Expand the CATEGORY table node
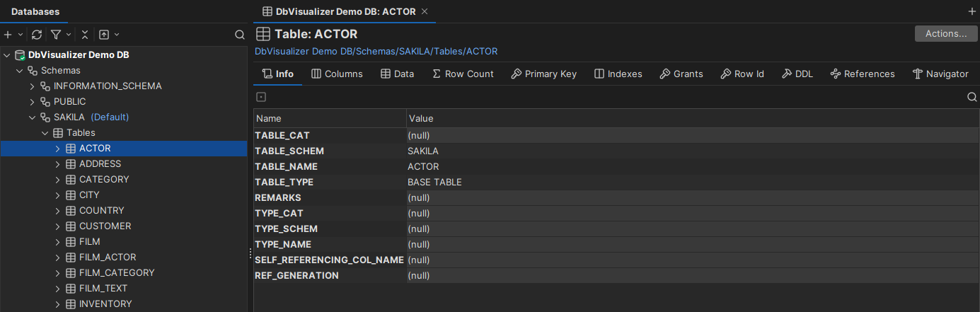The width and height of the screenshot is (980, 312). [58, 180]
